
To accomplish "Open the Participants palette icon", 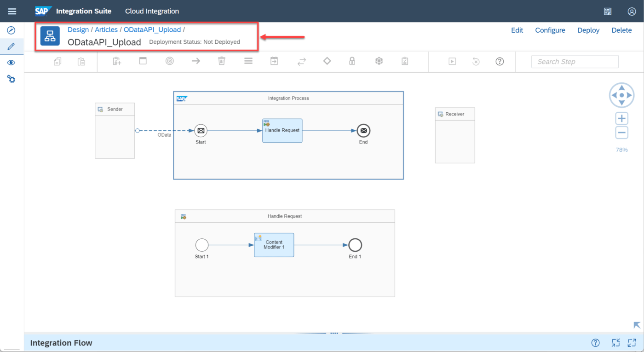I will [117, 61].
